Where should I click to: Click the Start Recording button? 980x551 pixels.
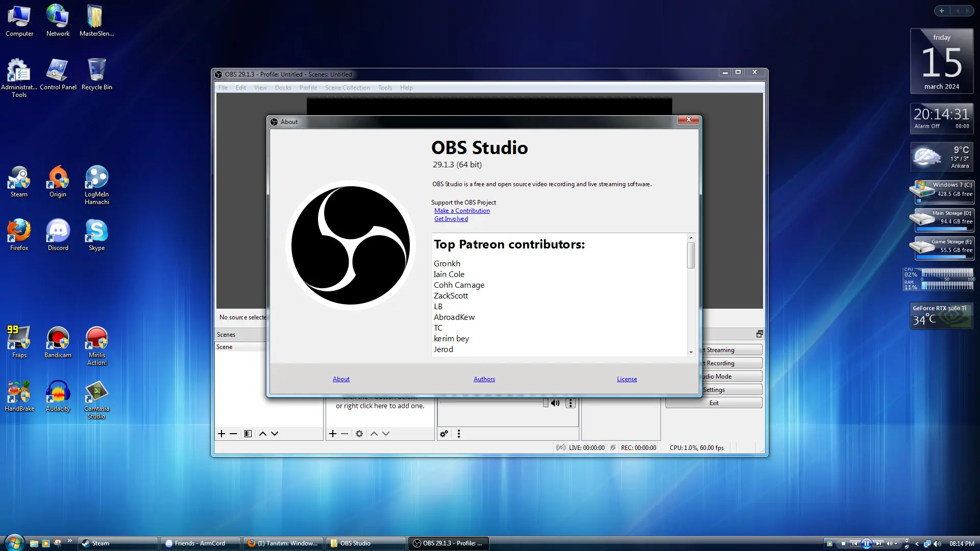coord(731,363)
